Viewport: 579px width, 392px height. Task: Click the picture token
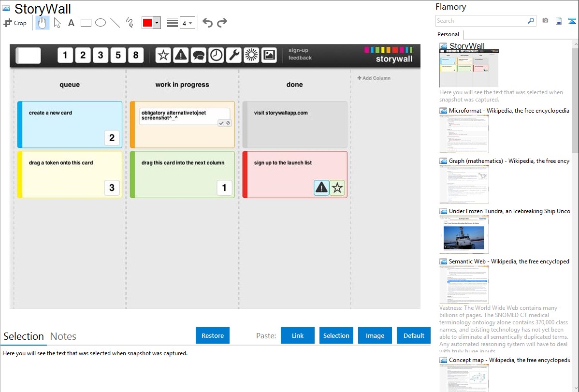[x=269, y=56]
